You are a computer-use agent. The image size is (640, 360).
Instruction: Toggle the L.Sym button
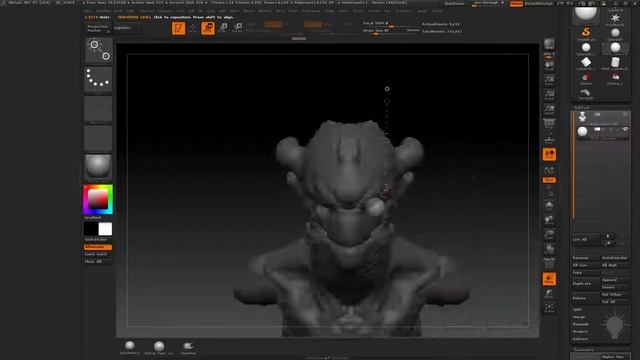click(x=549, y=169)
